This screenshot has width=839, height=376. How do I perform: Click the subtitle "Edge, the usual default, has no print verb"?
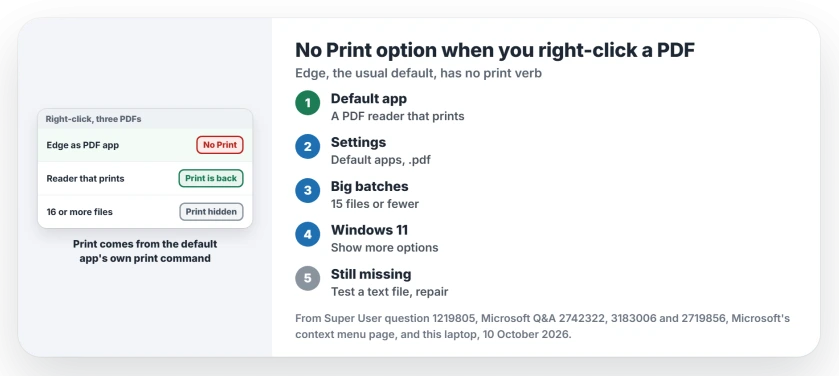tap(418, 73)
